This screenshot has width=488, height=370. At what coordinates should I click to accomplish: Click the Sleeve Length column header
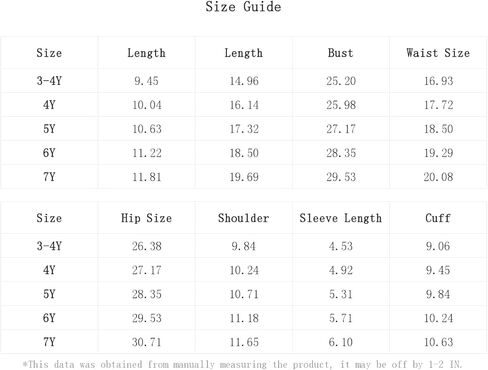341,218
